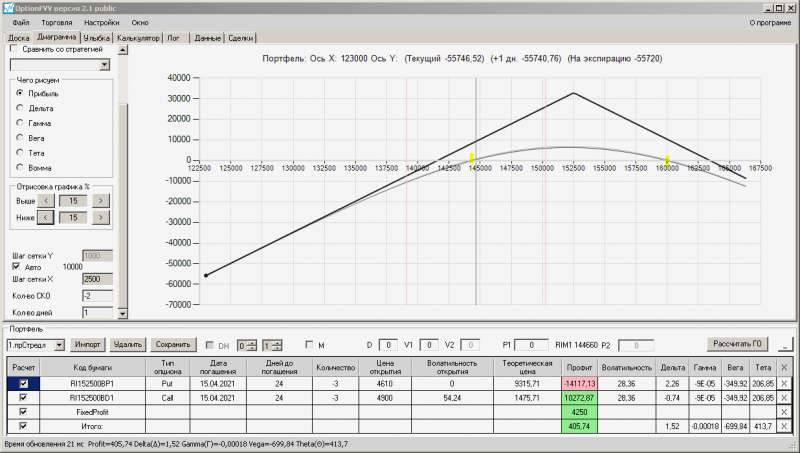Increase the Выше graph cutoff percent
Viewport: 800px width, 453px height.
[101, 201]
